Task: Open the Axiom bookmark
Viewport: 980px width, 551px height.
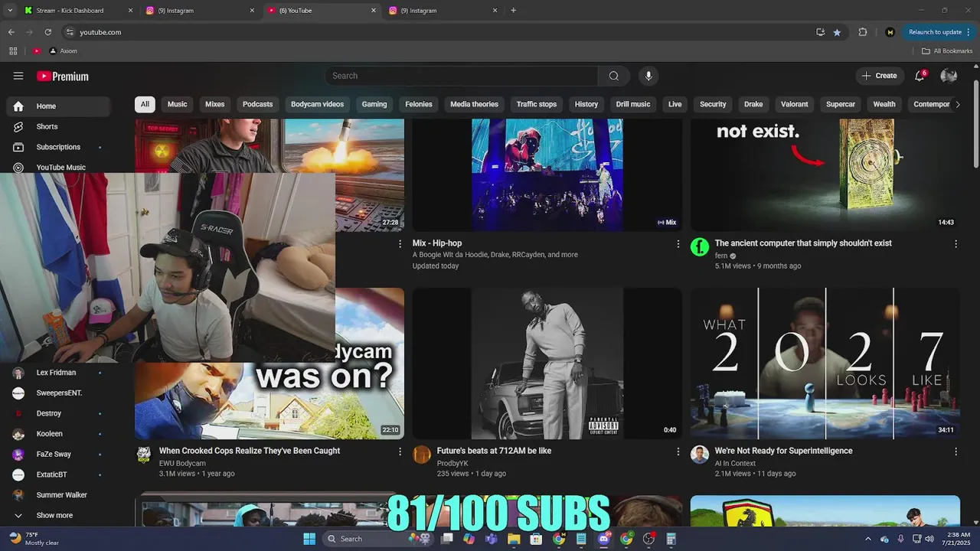Action: coord(64,51)
